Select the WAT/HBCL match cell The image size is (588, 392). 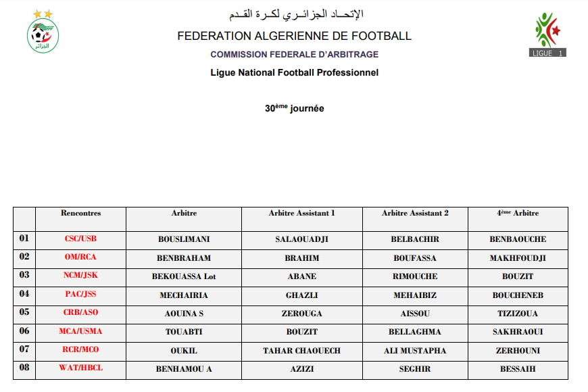pyautogui.click(x=80, y=368)
